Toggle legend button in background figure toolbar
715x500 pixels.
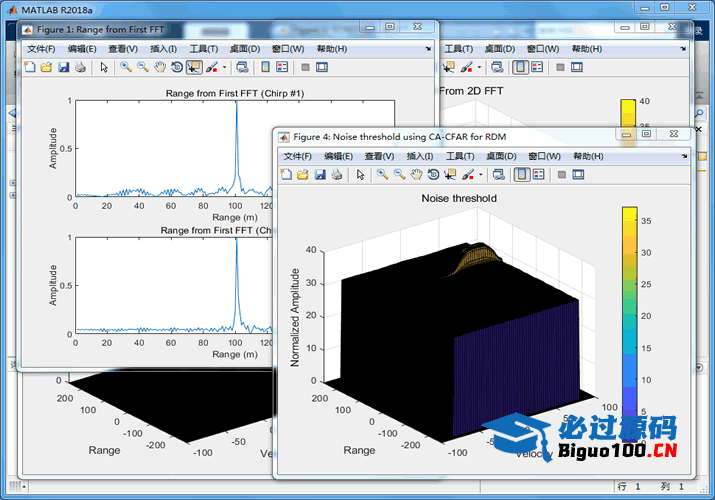click(537, 67)
